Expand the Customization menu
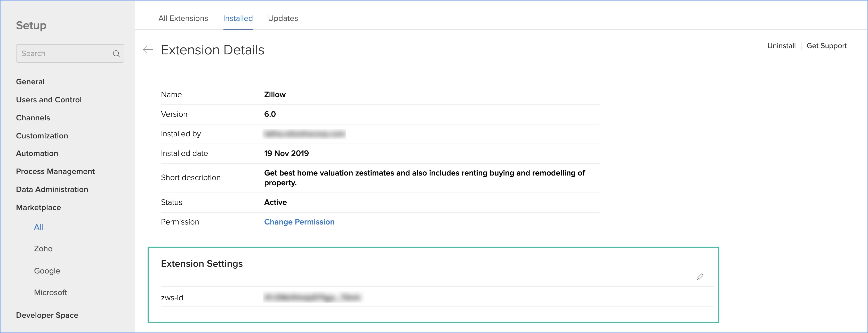The width and height of the screenshot is (868, 333). coord(42,136)
